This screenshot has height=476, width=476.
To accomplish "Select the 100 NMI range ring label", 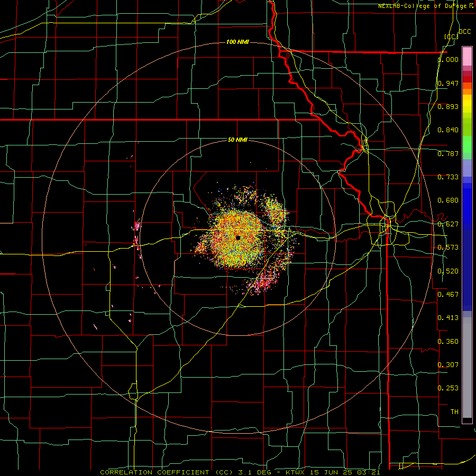I will (x=237, y=42).
